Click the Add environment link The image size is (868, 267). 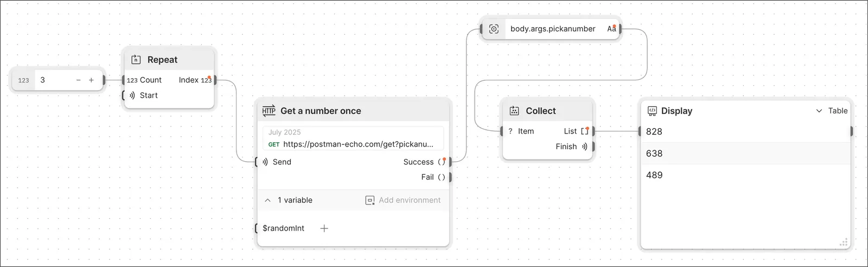pyautogui.click(x=410, y=200)
